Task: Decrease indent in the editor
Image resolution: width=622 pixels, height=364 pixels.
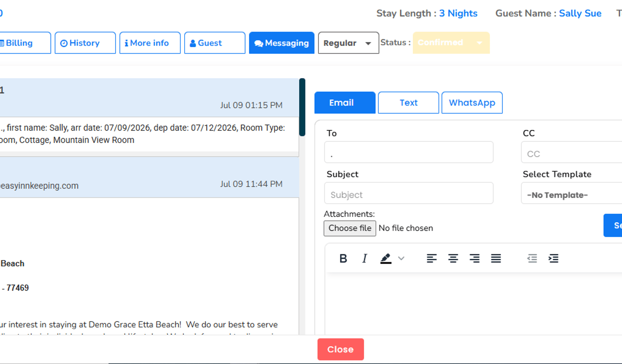Action: coord(532,258)
